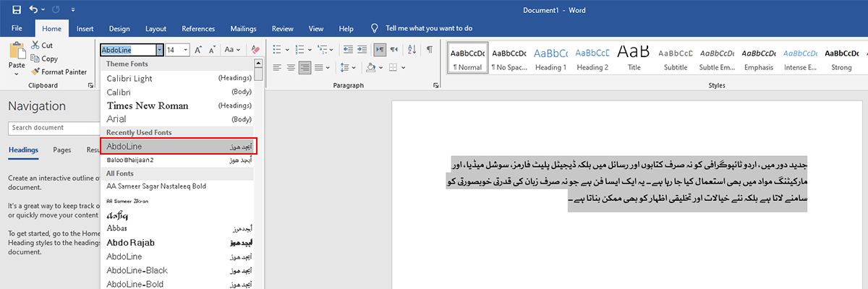Image resolution: width=868 pixels, height=289 pixels.
Task: Open the Help ribbon tab
Action: (x=346, y=28)
